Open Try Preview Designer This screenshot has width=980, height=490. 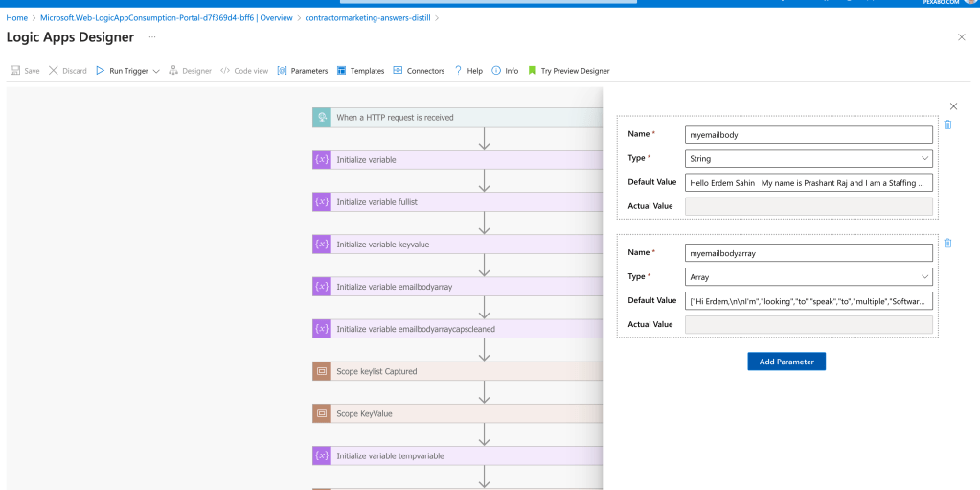pos(568,71)
